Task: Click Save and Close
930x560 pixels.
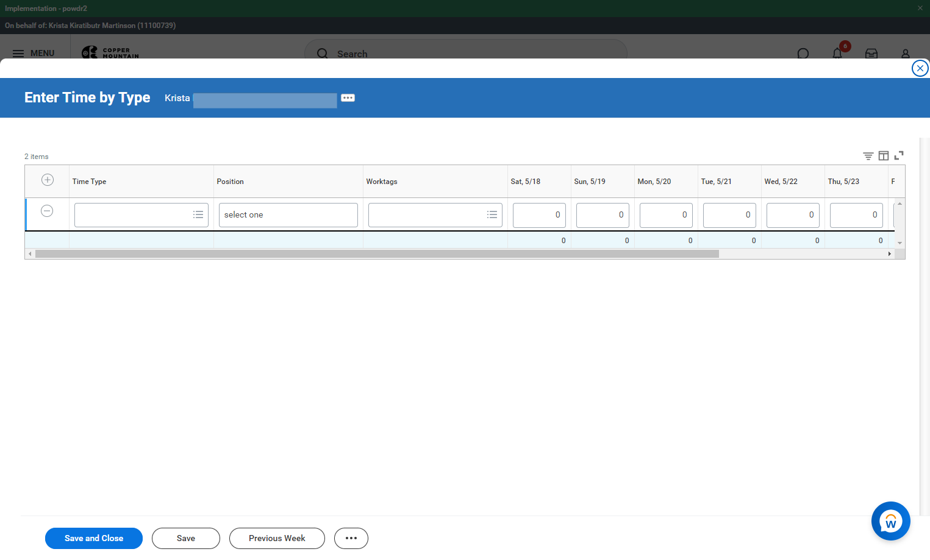Action: pos(94,538)
